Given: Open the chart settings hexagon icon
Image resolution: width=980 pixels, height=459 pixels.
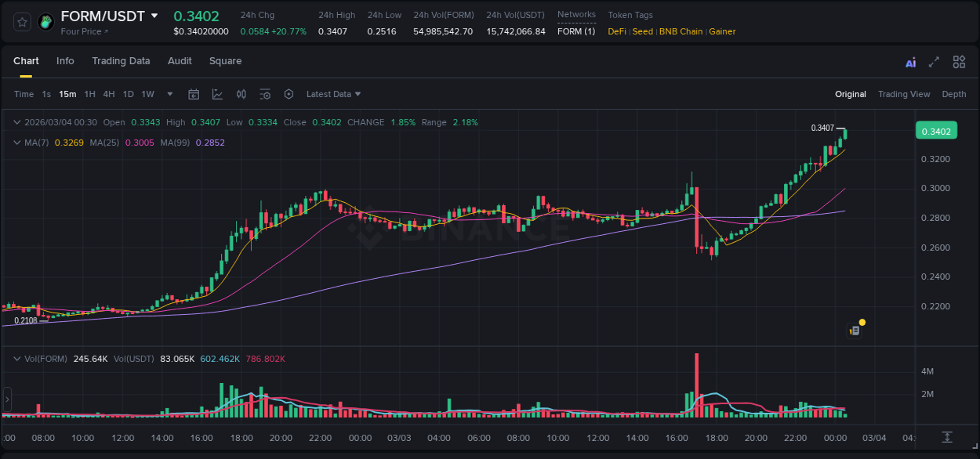Looking at the screenshot, I should (x=289, y=93).
